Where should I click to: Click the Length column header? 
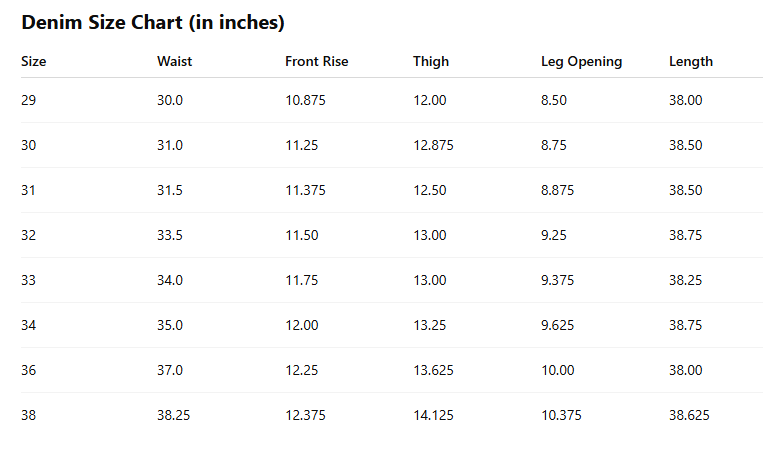(x=691, y=61)
